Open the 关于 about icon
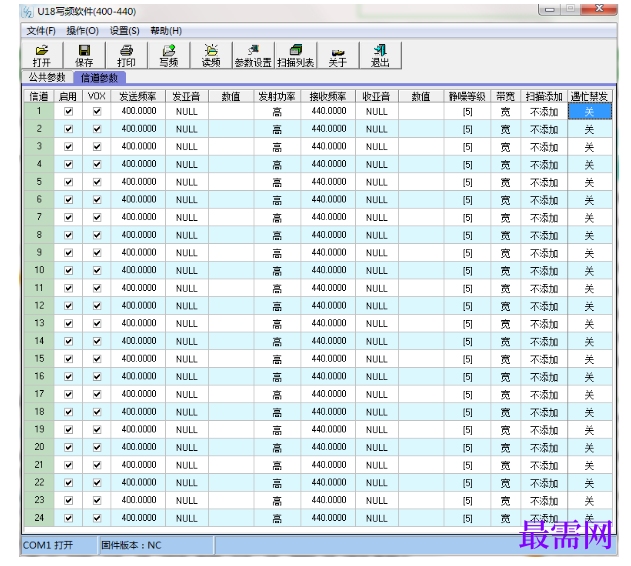Viewport: 631px width, 566px height. tap(338, 56)
